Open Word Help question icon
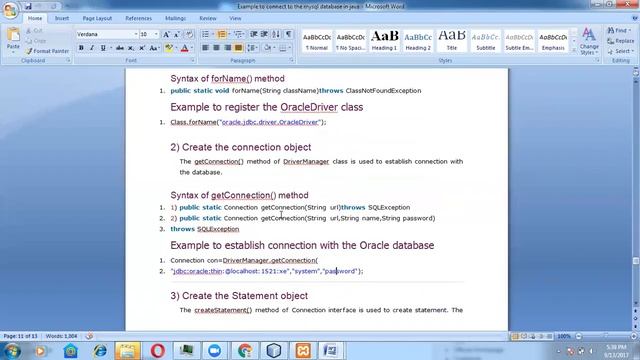Viewport: 640px width, 360px height. (x=634, y=18)
